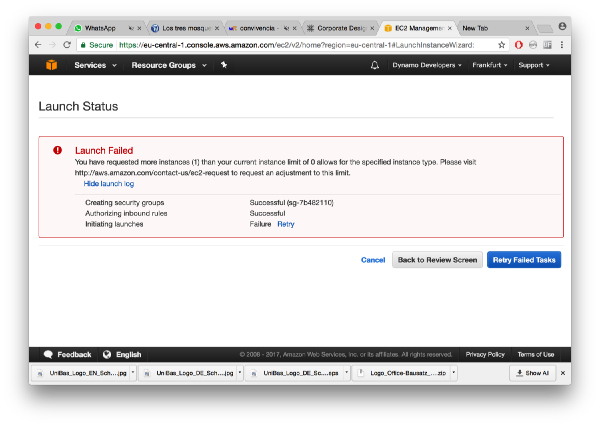Viewport: 600px width, 426px height.
Task: Click the Retry Failed Tasks button
Action: (524, 260)
